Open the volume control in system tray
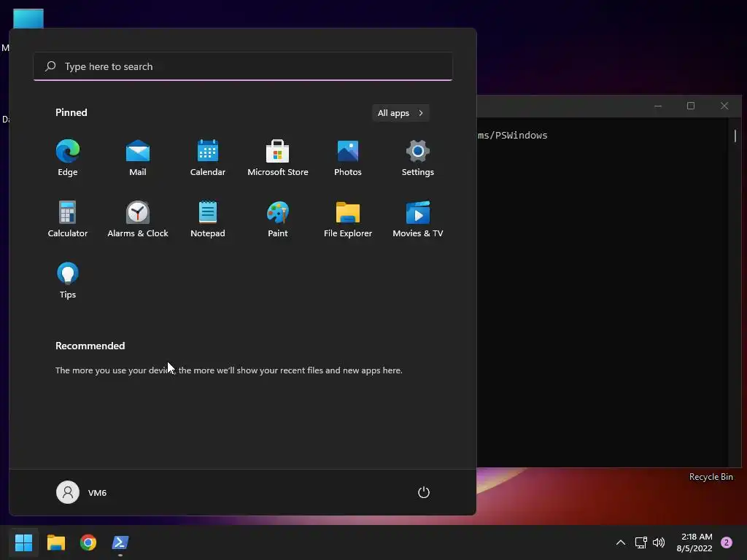The width and height of the screenshot is (747, 560). (659, 542)
